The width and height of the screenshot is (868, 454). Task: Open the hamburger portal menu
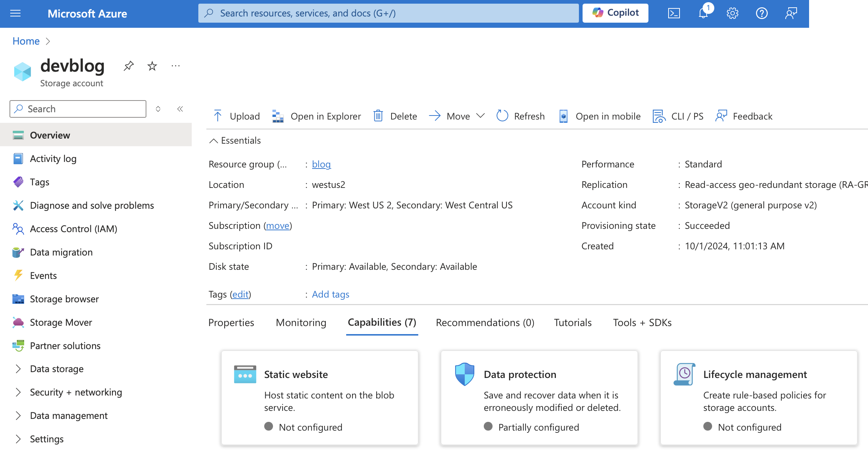pos(15,14)
